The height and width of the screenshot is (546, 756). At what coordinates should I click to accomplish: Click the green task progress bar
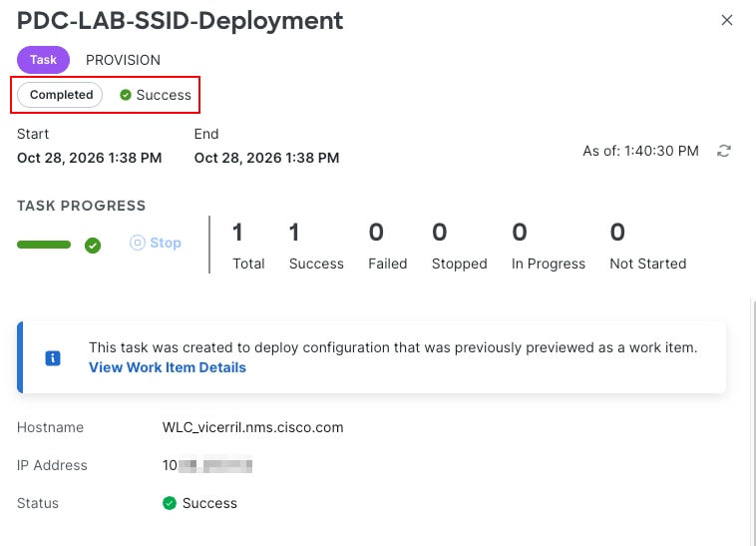pos(44,245)
